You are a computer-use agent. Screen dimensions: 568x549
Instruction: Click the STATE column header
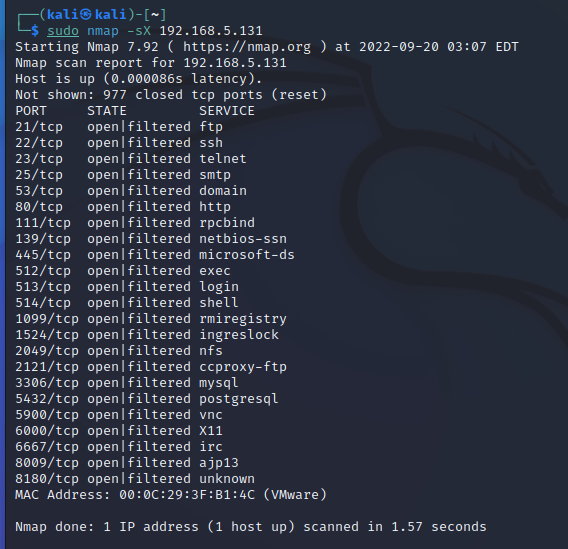[107, 111]
